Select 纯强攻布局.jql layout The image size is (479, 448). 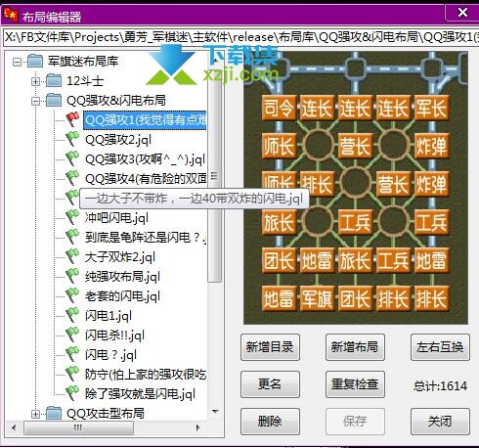click(x=122, y=277)
